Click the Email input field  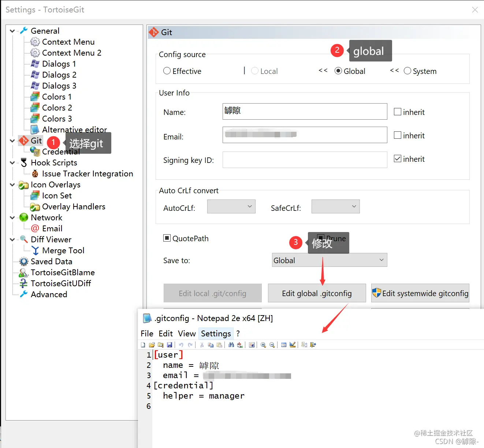click(x=305, y=135)
